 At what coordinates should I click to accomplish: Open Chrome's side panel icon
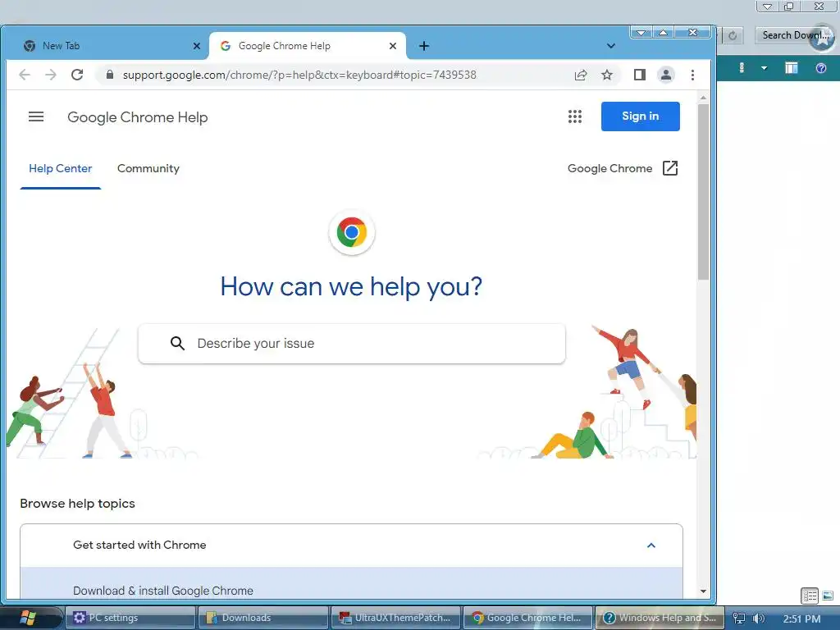640,75
